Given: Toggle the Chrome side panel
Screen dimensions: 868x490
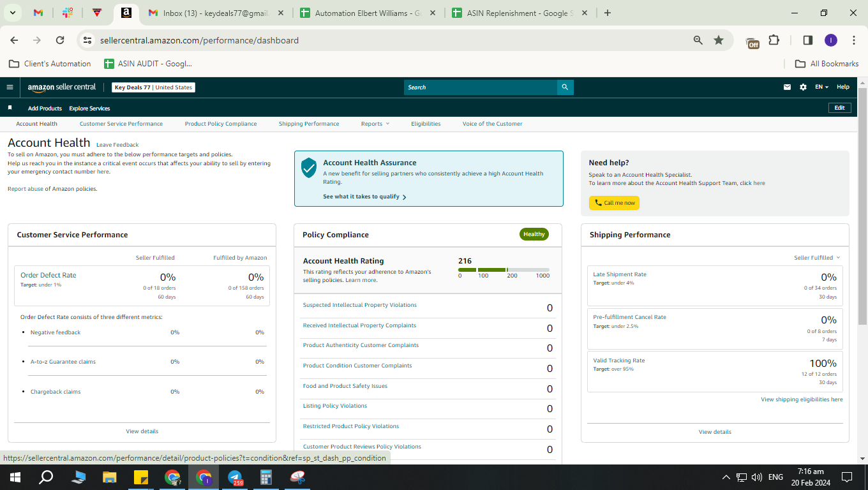Looking at the screenshot, I should click(807, 40).
